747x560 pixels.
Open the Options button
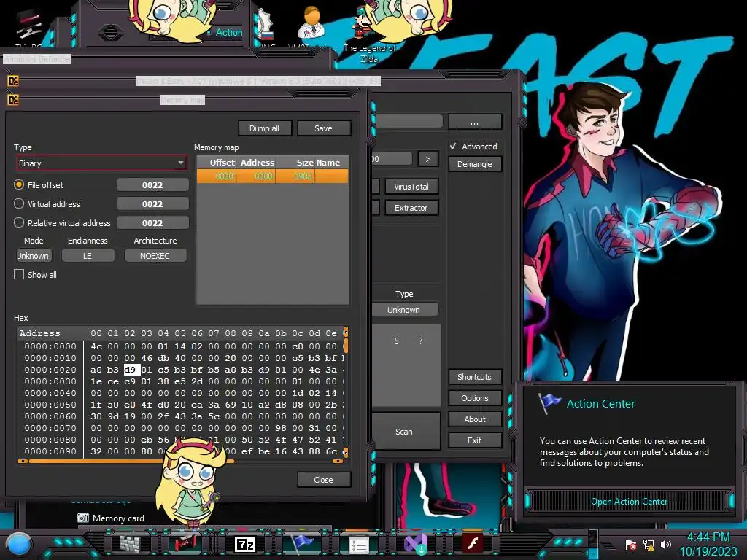click(x=474, y=398)
